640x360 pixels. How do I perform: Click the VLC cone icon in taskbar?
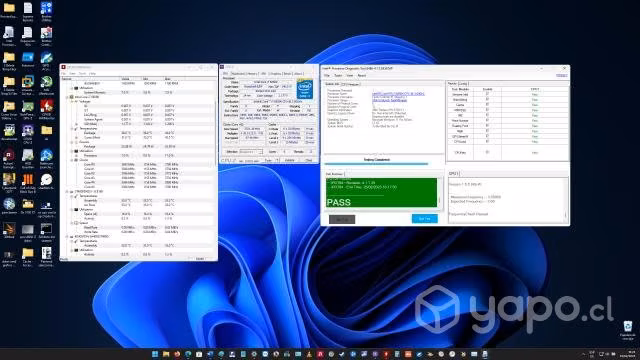click(309, 354)
